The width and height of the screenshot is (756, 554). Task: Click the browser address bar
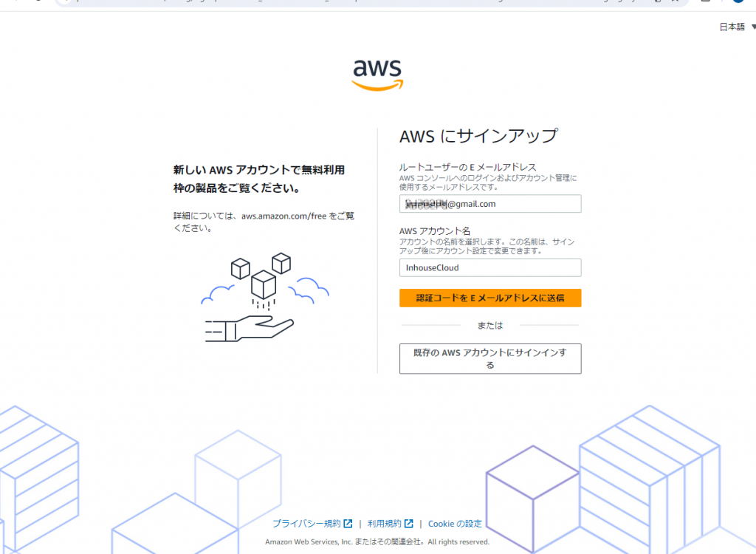[371, 2]
